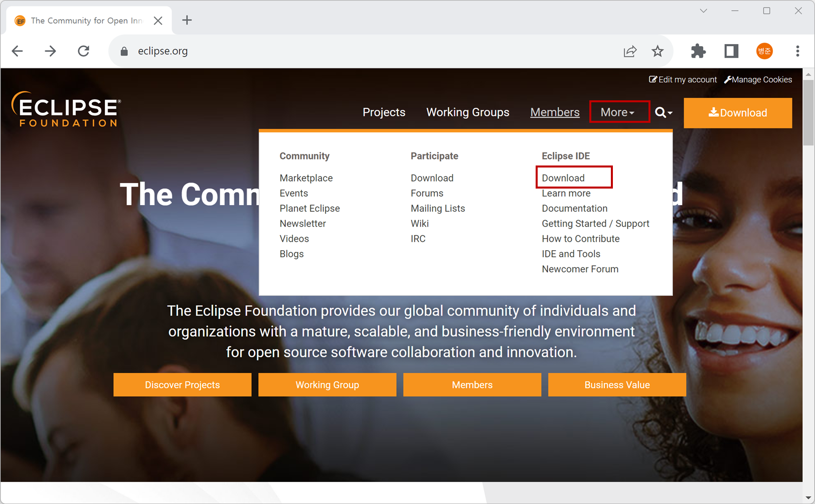
Task: Open a new browser tab
Action: (x=187, y=20)
